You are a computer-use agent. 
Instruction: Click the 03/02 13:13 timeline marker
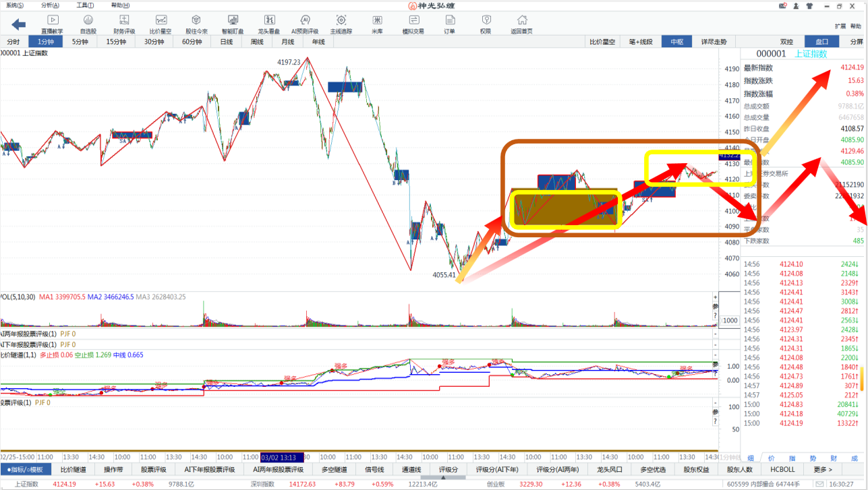tap(282, 457)
